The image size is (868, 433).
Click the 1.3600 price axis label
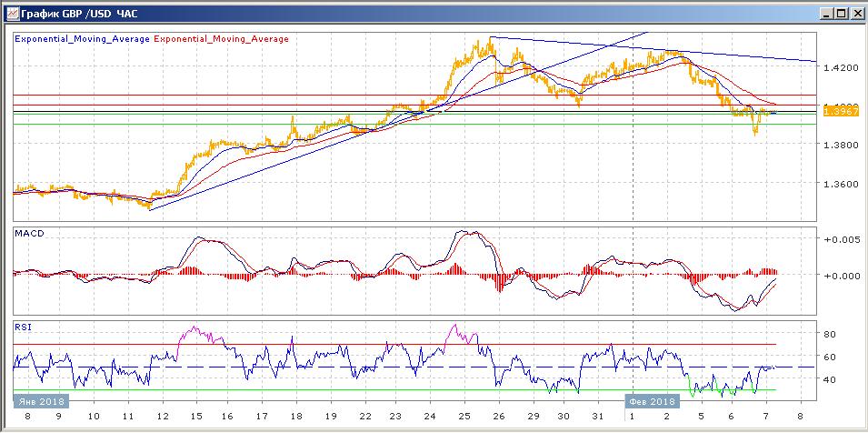[x=840, y=184]
